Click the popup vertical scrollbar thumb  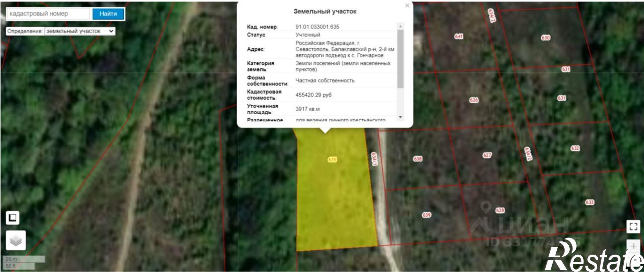[401, 59]
